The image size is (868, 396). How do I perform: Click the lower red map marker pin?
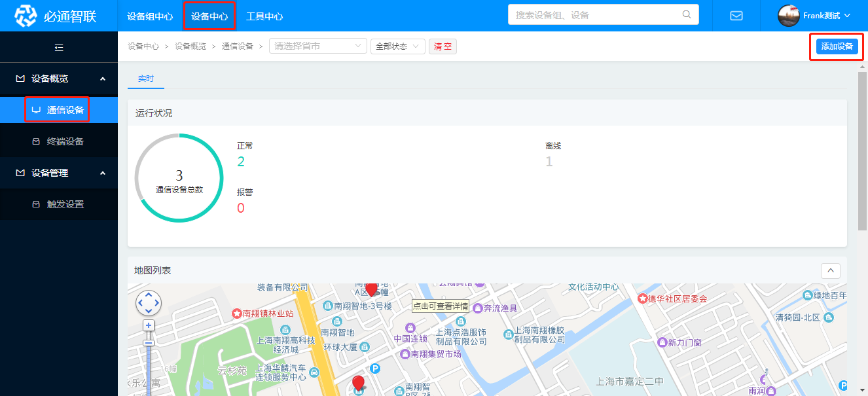click(358, 383)
